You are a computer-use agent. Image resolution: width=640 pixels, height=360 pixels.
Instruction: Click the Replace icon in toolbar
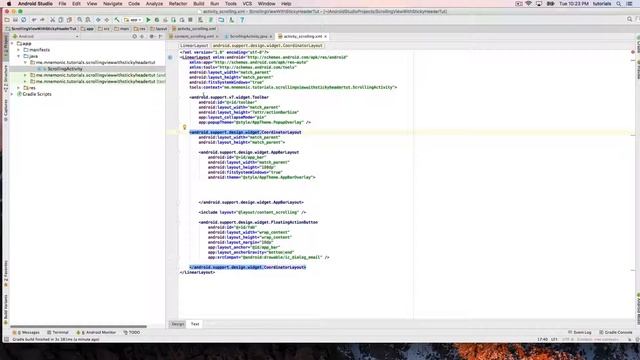click(88, 20)
